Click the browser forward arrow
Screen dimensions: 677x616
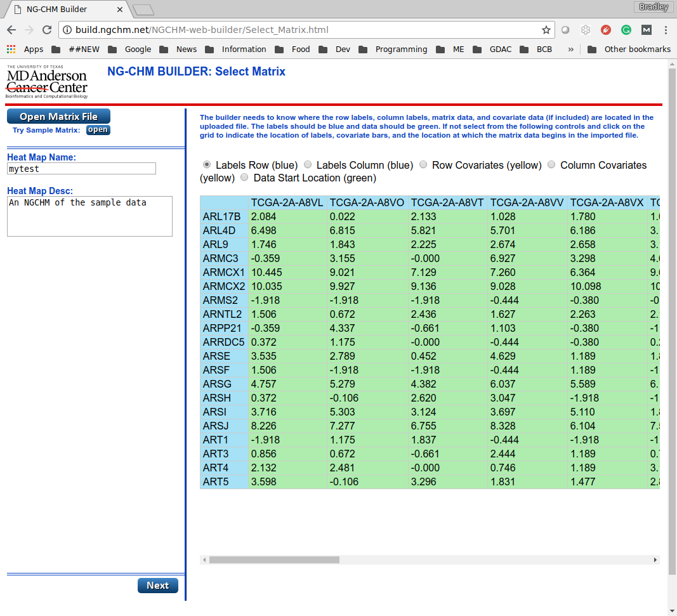pyautogui.click(x=29, y=30)
